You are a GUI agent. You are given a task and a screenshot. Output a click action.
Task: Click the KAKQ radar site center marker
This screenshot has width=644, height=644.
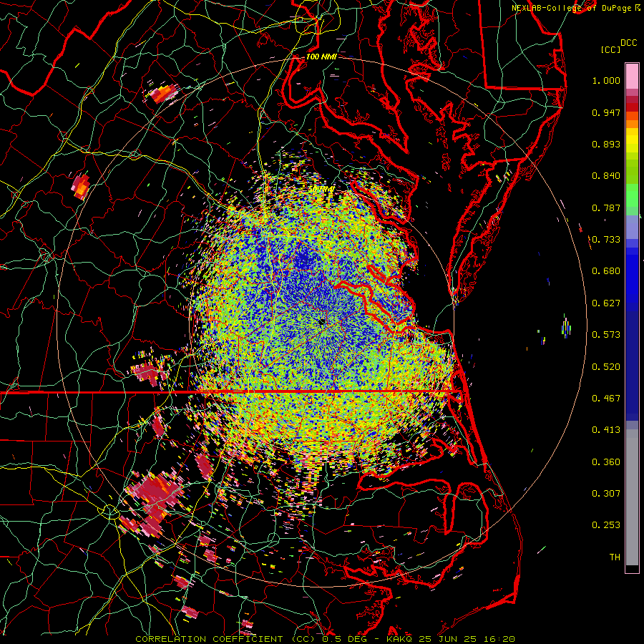pyautogui.click(x=321, y=323)
